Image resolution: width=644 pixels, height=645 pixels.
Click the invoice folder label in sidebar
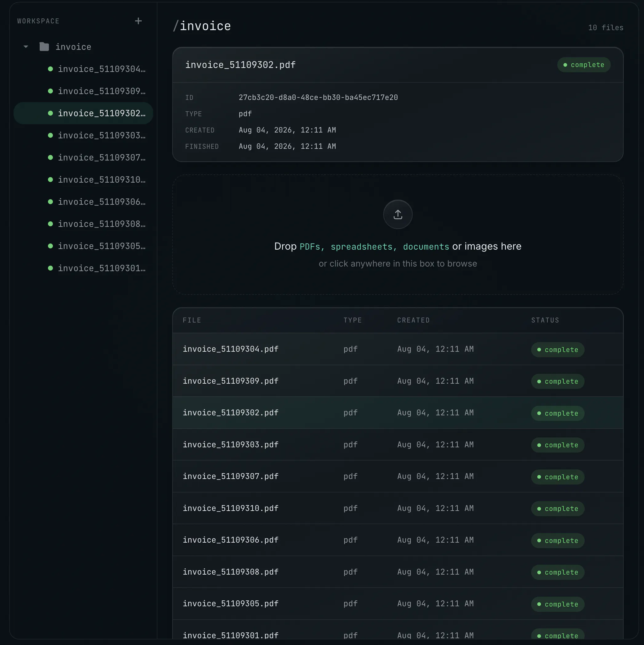pos(73,47)
